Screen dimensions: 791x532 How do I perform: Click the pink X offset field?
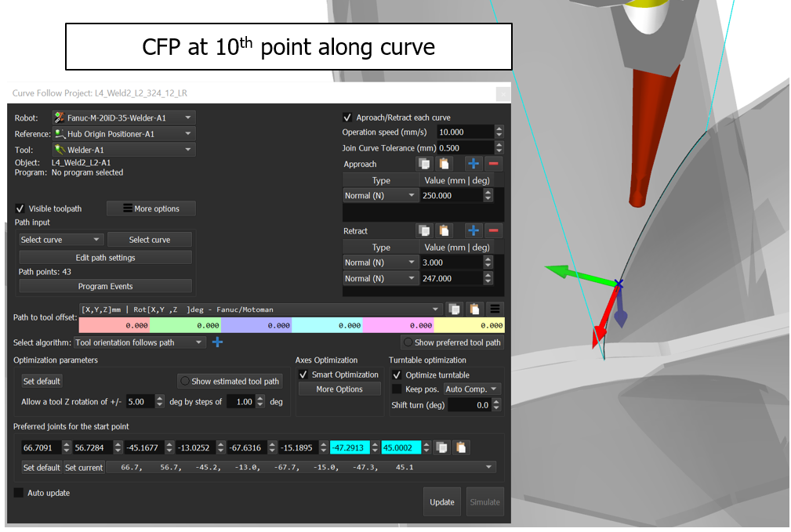pos(114,325)
